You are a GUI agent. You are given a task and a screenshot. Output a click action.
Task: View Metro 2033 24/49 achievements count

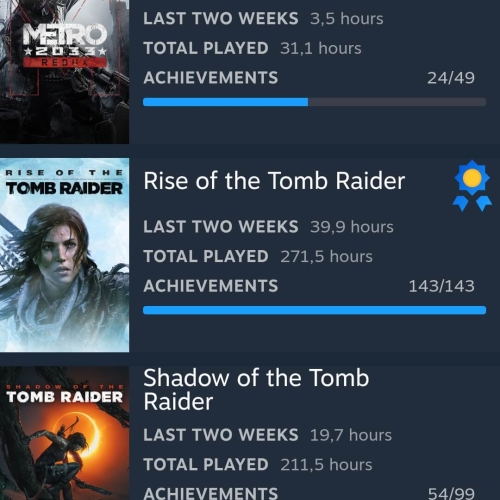(x=451, y=78)
